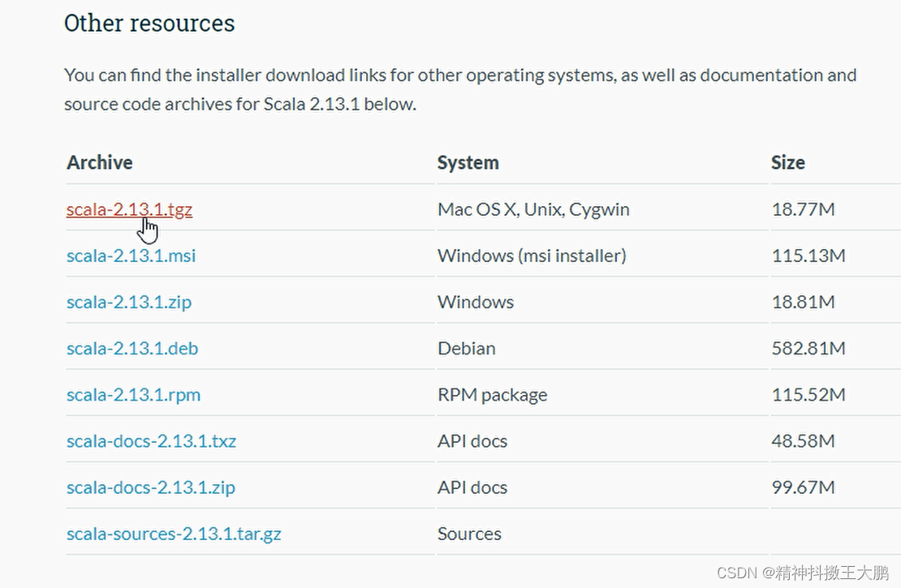
Task: Select the RPM package system cell
Action: 492,395
